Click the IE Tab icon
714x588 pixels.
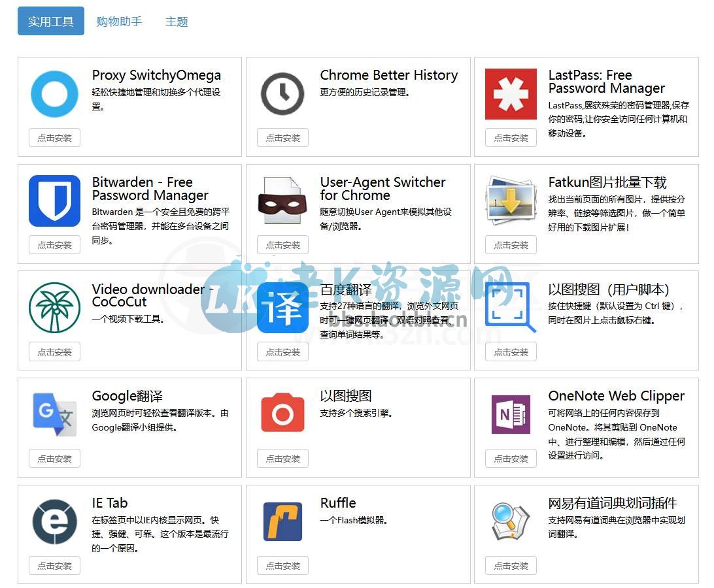coord(55,521)
